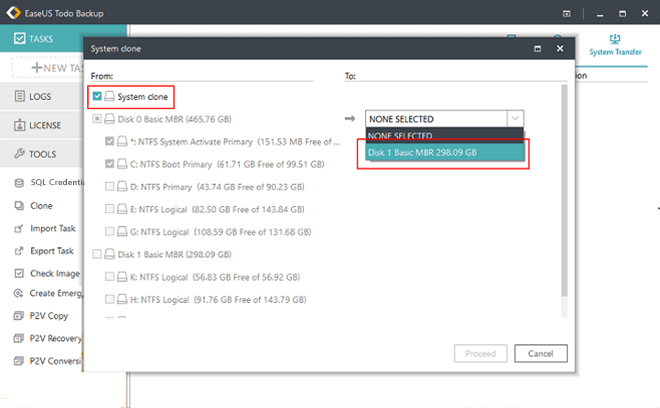Select the H: NTFS Logical (91.76 GB Free) text

click(x=218, y=299)
